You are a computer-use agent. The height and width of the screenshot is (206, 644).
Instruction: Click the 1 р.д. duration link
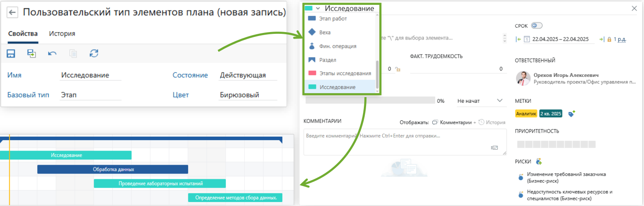pos(619,40)
